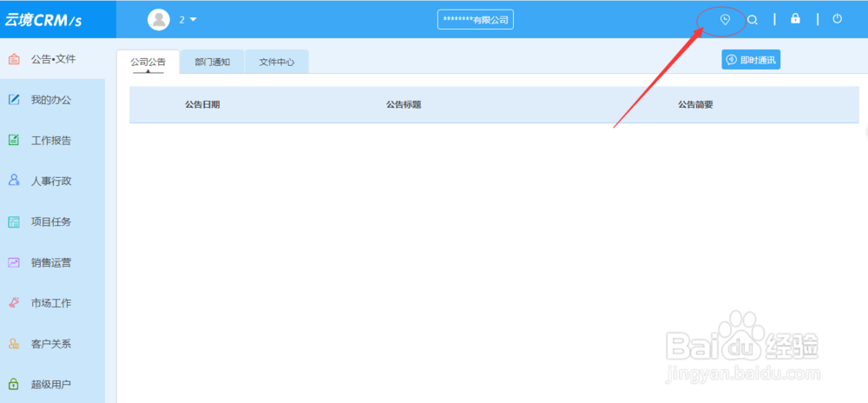Open 市场工作 menu label
This screenshot has width=868, height=403.
(51, 303)
